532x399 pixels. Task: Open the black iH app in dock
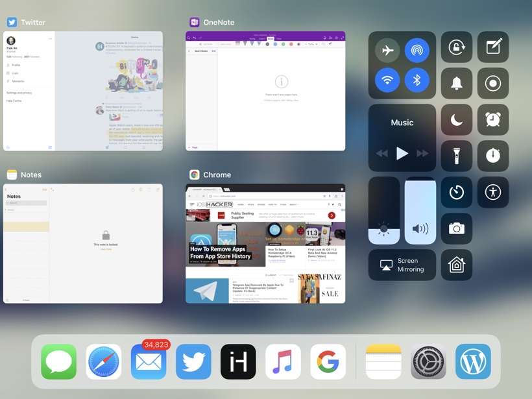238,361
